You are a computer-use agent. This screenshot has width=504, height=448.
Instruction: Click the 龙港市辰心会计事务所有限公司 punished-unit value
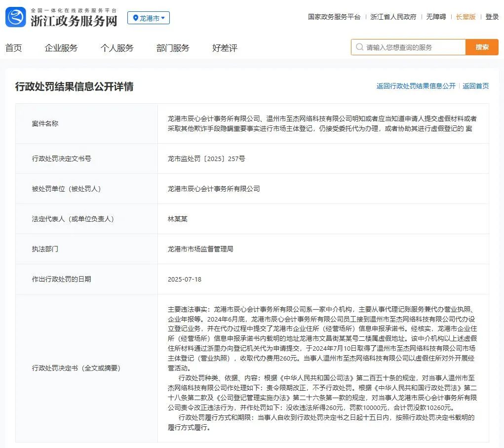[x=214, y=189]
